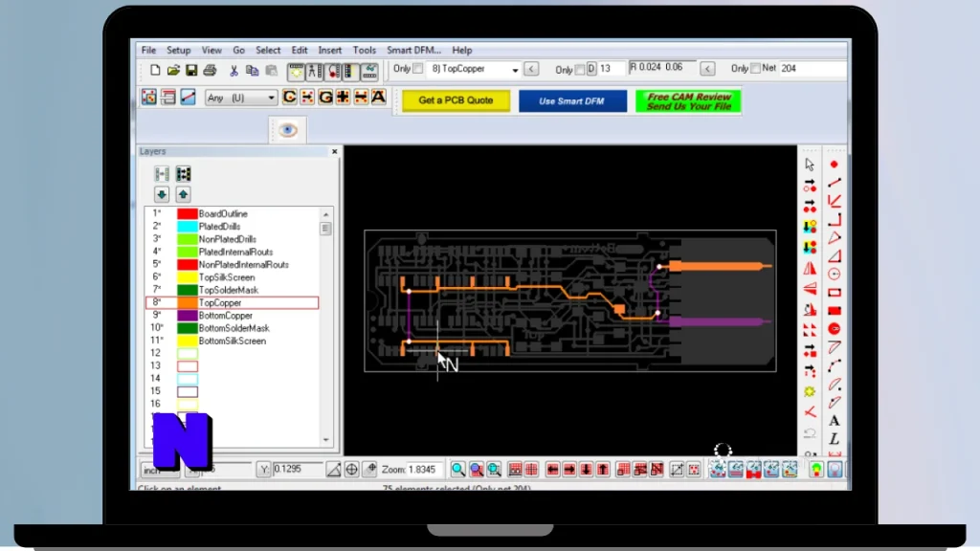Click the red left arrow pan icon
This screenshot has height=551, width=980.
point(552,469)
